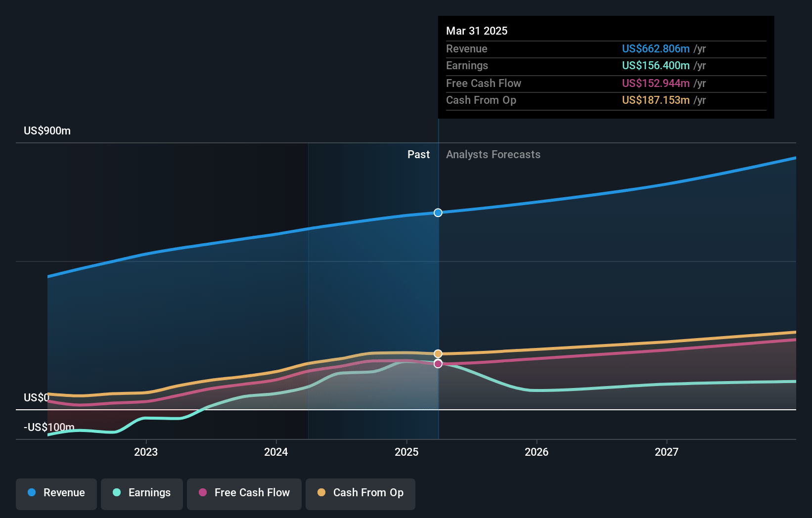Toggle the Free Cash Flow legend button
This screenshot has height=518, width=812.
[x=244, y=494]
